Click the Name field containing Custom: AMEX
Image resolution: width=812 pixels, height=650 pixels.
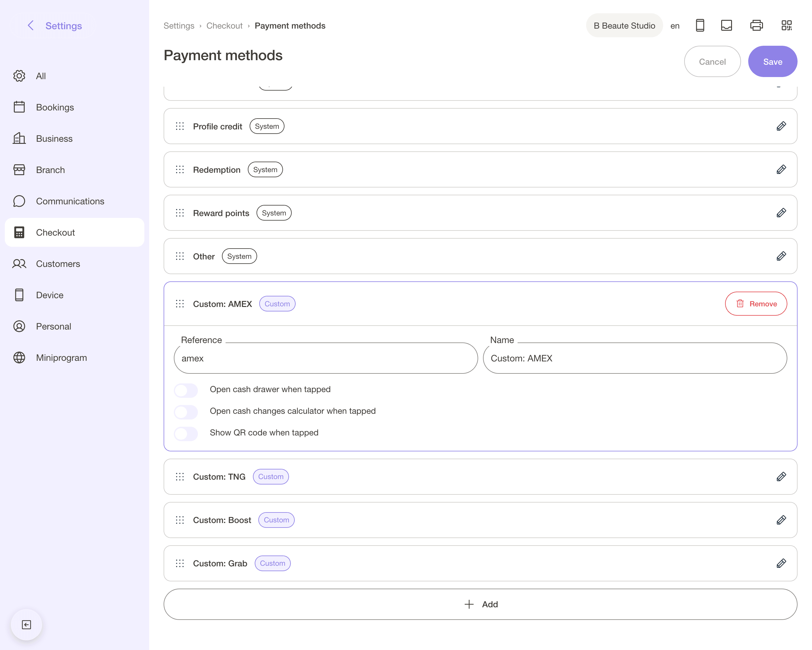635,358
